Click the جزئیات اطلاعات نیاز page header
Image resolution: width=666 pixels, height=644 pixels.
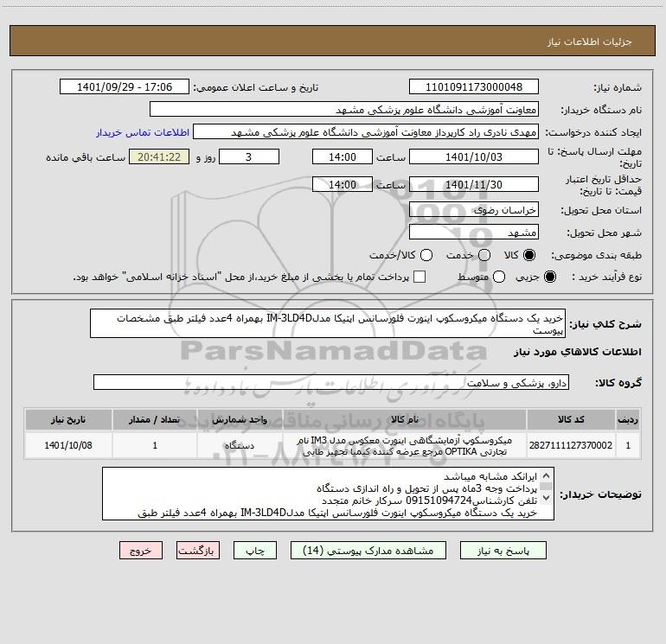[589, 41]
